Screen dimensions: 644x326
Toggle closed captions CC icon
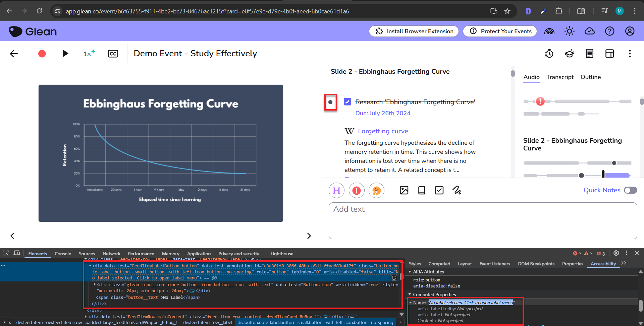pos(113,54)
